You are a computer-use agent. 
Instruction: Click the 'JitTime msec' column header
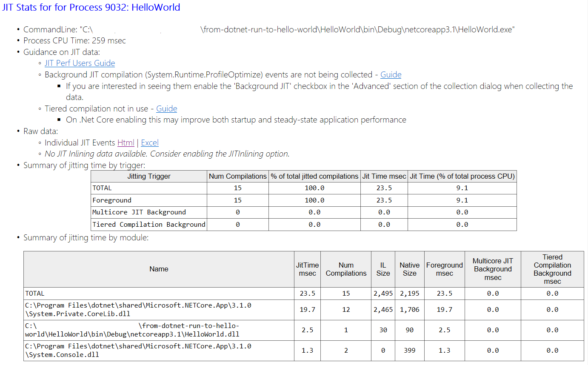[307, 269]
